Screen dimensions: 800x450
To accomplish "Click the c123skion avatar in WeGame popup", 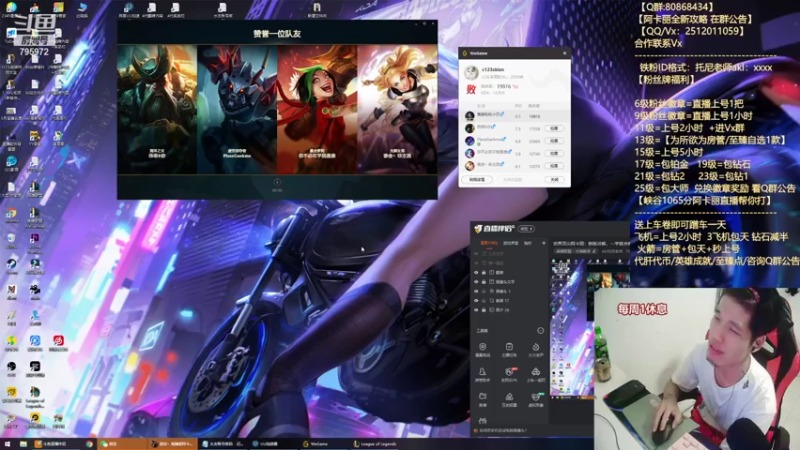I will click(x=470, y=72).
